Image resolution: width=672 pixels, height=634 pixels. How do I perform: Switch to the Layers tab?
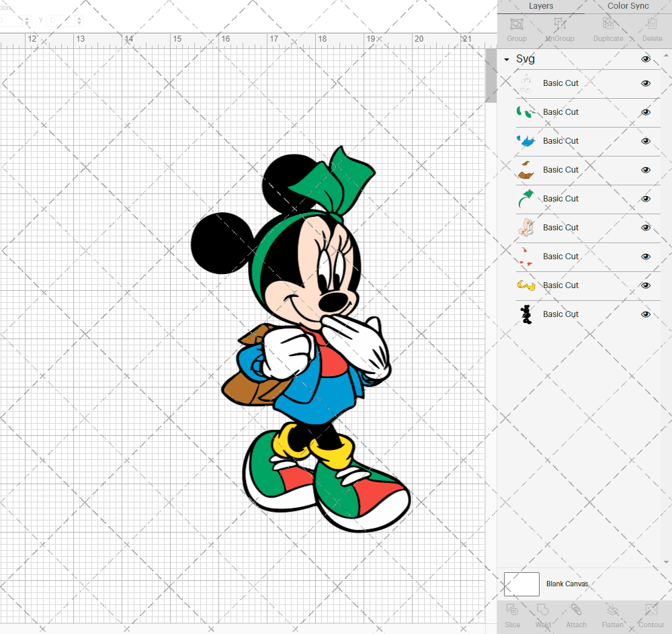pos(541,6)
